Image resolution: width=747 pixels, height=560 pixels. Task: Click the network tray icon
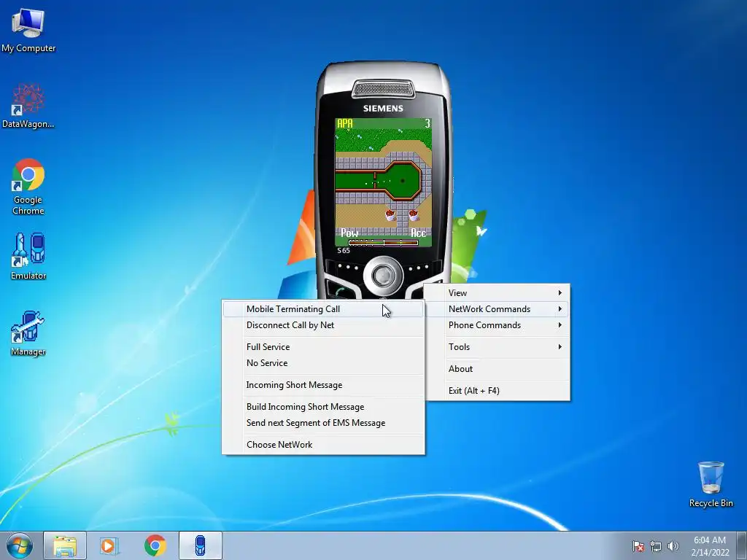point(656,546)
